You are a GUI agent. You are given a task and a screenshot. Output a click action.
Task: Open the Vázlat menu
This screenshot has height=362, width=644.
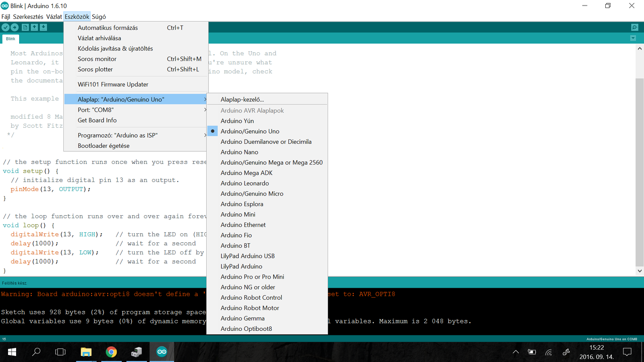pyautogui.click(x=54, y=17)
